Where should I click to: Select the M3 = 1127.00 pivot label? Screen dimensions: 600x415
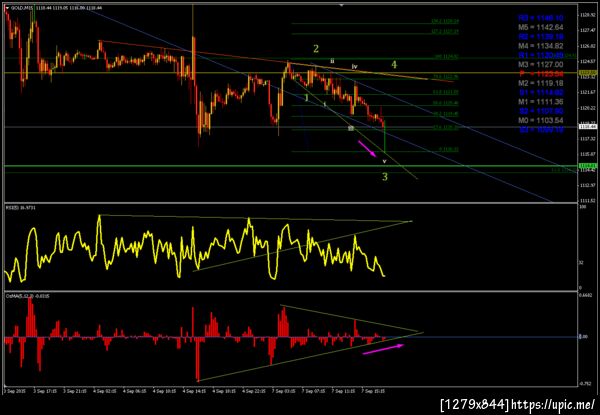tap(541, 65)
